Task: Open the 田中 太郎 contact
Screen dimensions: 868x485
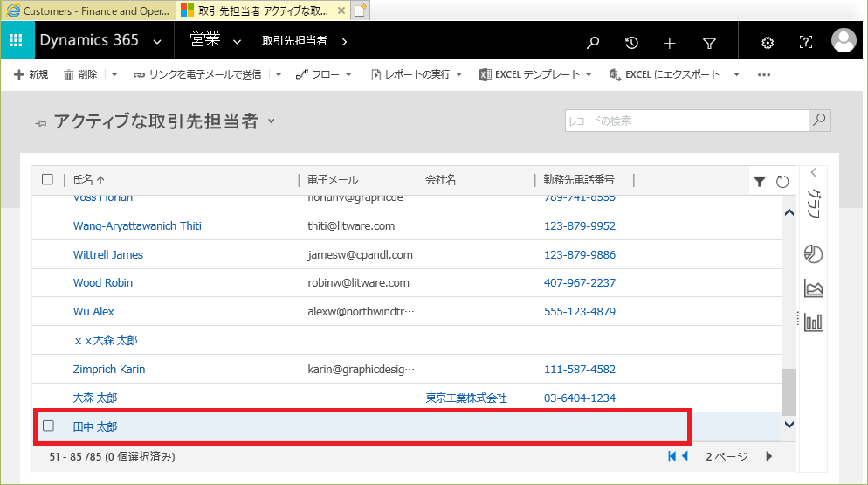Action: [x=95, y=426]
